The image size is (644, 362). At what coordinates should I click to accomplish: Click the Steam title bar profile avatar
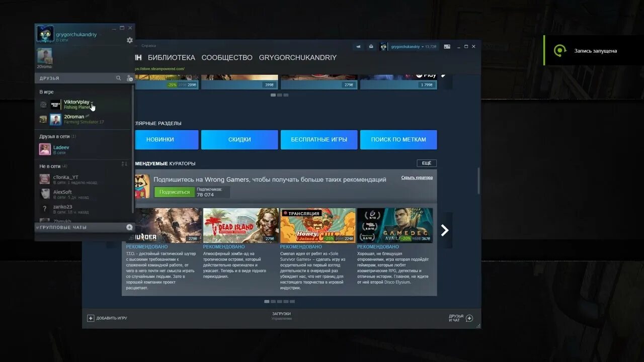coord(384,46)
